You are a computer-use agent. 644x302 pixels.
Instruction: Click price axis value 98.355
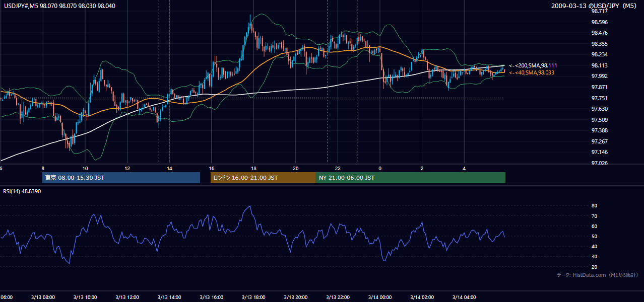599,44
